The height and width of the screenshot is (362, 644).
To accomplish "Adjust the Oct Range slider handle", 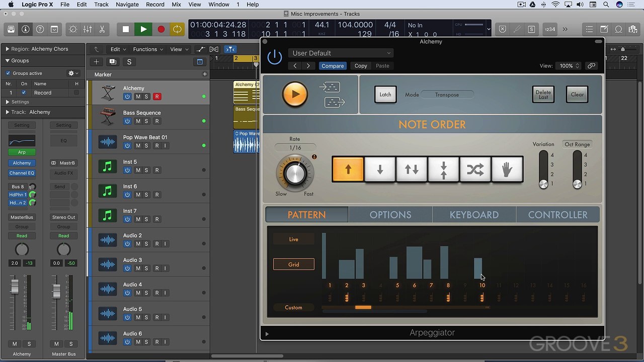I will [578, 184].
